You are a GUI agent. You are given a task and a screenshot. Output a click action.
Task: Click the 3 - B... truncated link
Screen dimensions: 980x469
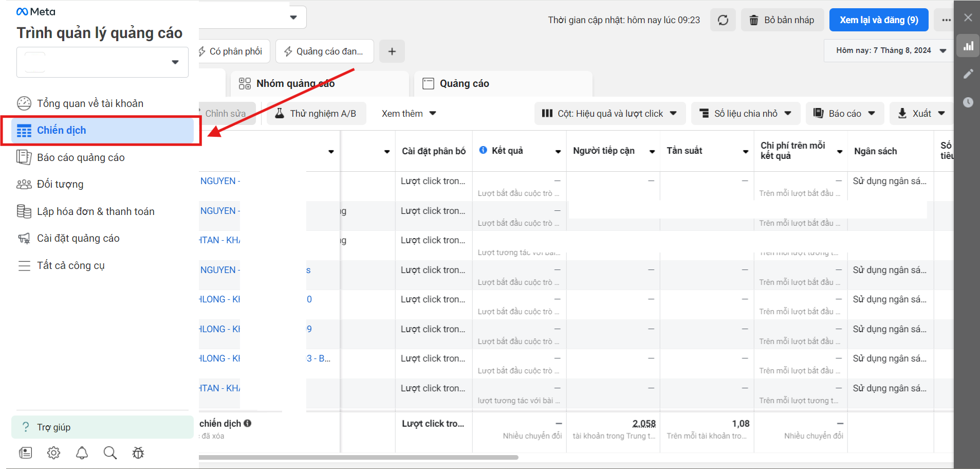(x=319, y=358)
